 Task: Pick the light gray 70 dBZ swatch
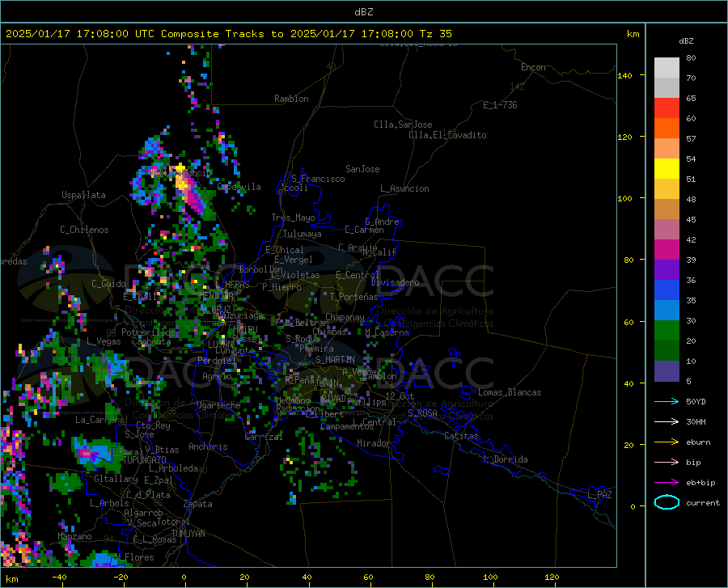pyautogui.click(x=667, y=68)
